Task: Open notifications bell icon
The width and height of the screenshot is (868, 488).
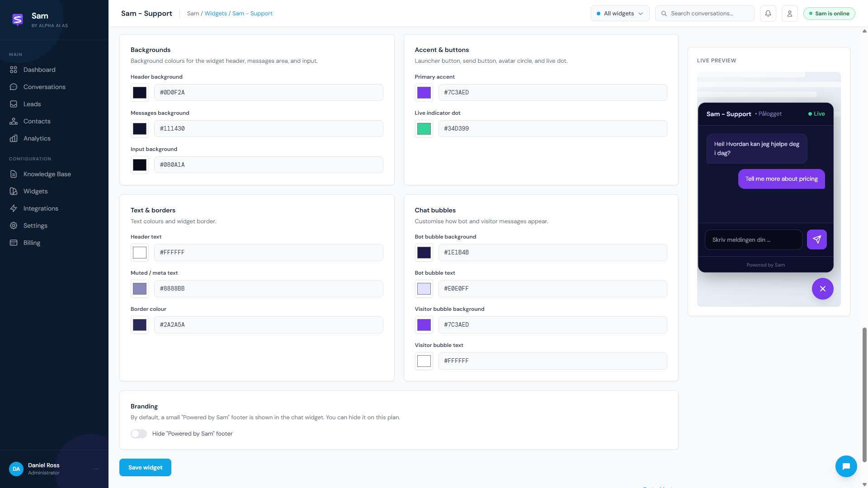Action: point(768,14)
